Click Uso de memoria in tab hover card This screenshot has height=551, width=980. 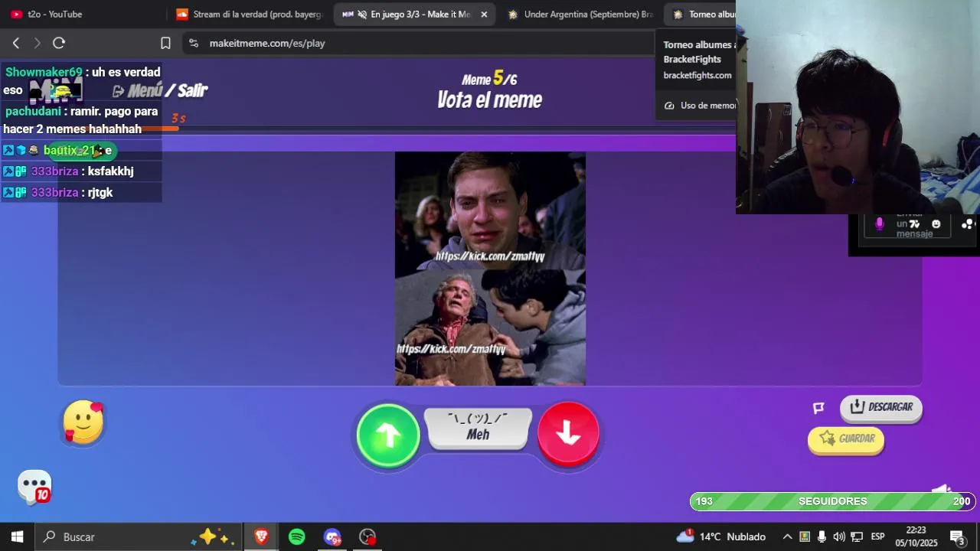[x=701, y=106]
